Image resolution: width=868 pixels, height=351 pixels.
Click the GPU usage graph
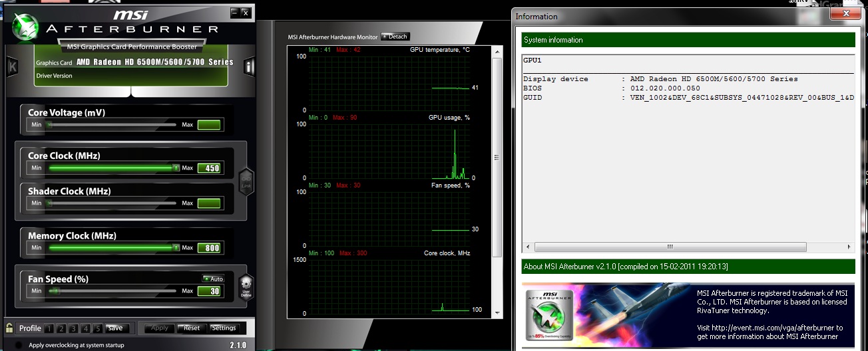[x=389, y=151]
